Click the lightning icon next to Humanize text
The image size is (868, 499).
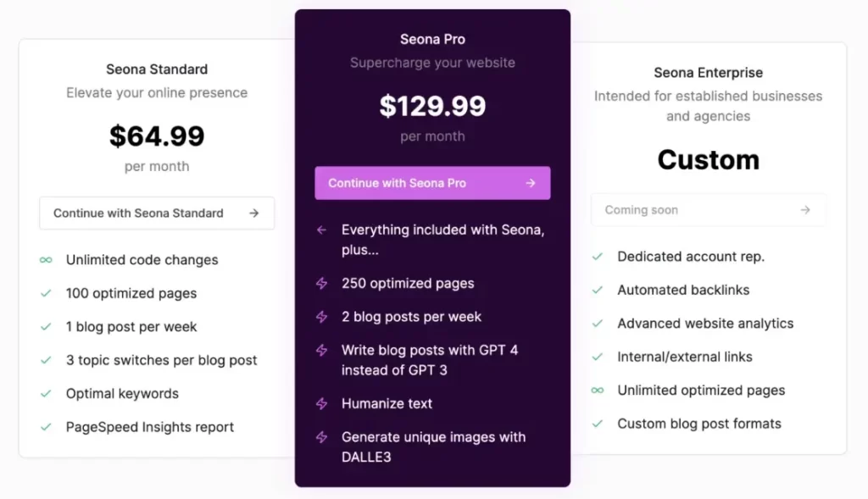(x=321, y=404)
